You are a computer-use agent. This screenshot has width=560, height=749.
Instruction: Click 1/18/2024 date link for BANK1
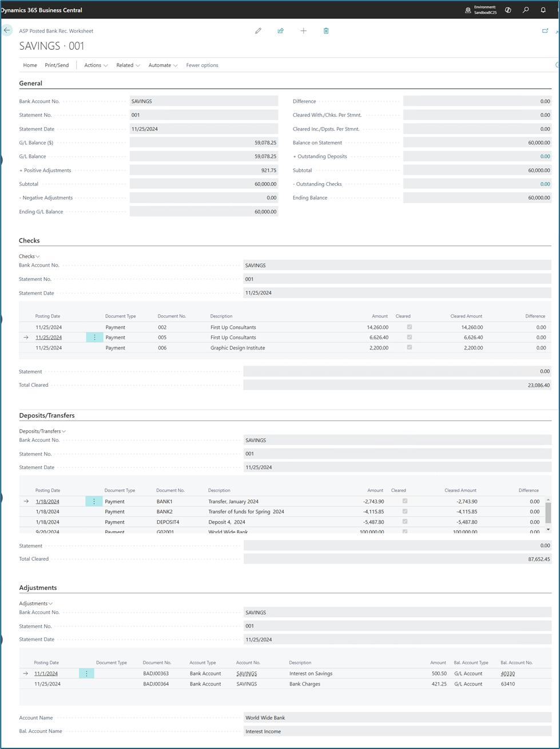coord(47,501)
